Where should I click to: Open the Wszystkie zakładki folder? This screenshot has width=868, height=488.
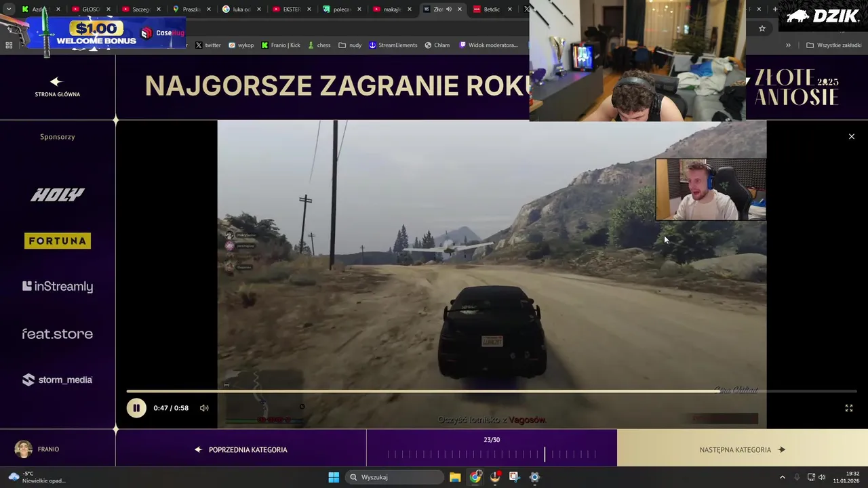coord(834,45)
